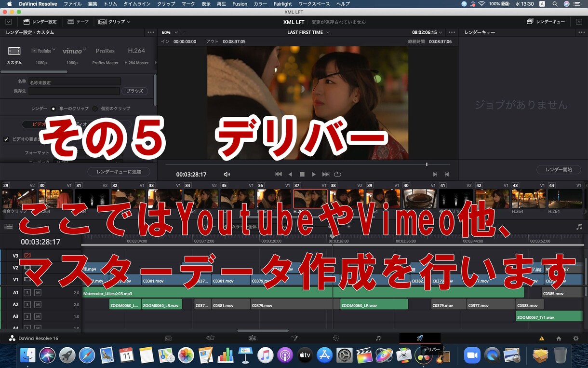This screenshot has height=368, width=588.
Task: Open Render Settings panel options menu
Action: [x=151, y=32]
